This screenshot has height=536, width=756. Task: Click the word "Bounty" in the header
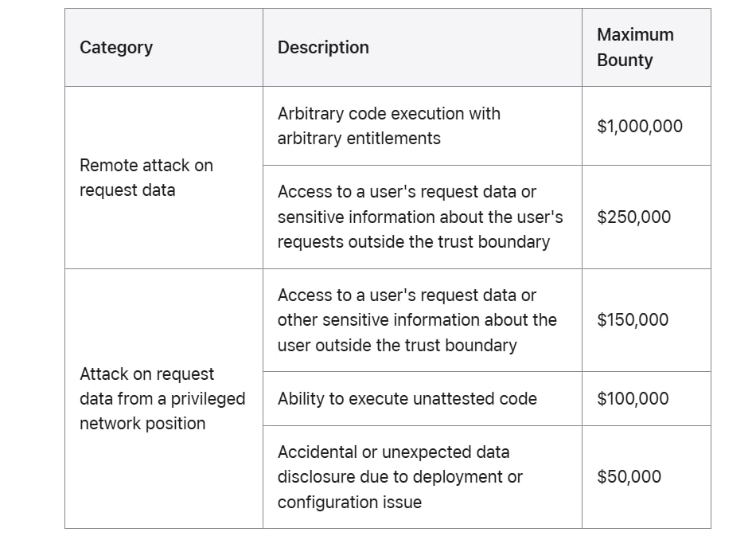[625, 61]
